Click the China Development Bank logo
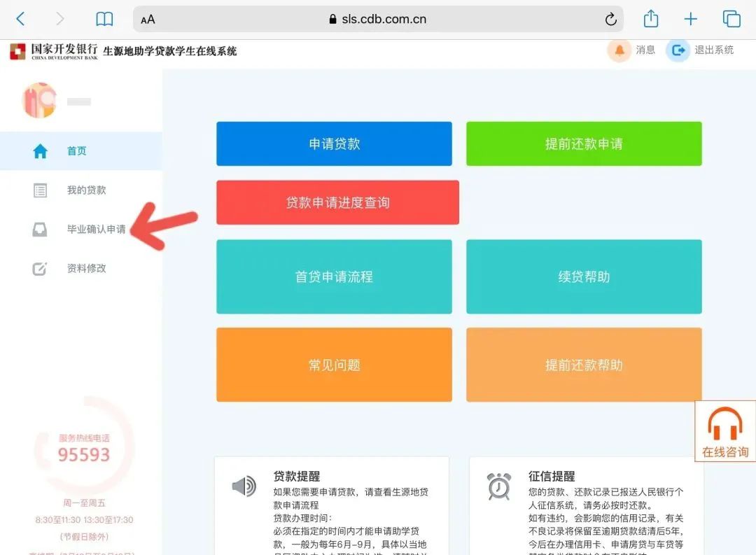756x555 pixels. click(x=17, y=50)
